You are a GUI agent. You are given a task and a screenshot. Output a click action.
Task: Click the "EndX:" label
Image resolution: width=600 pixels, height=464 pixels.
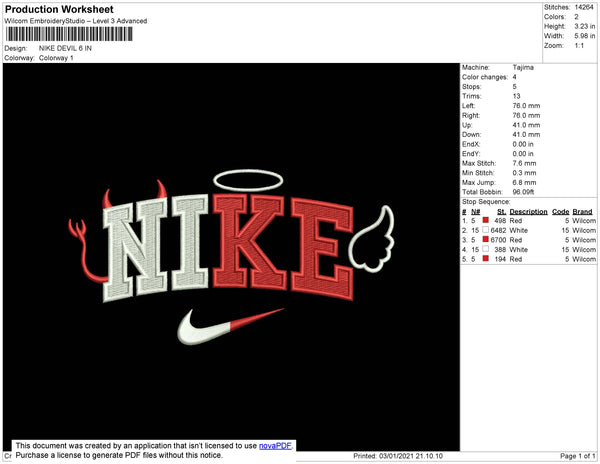click(471, 144)
